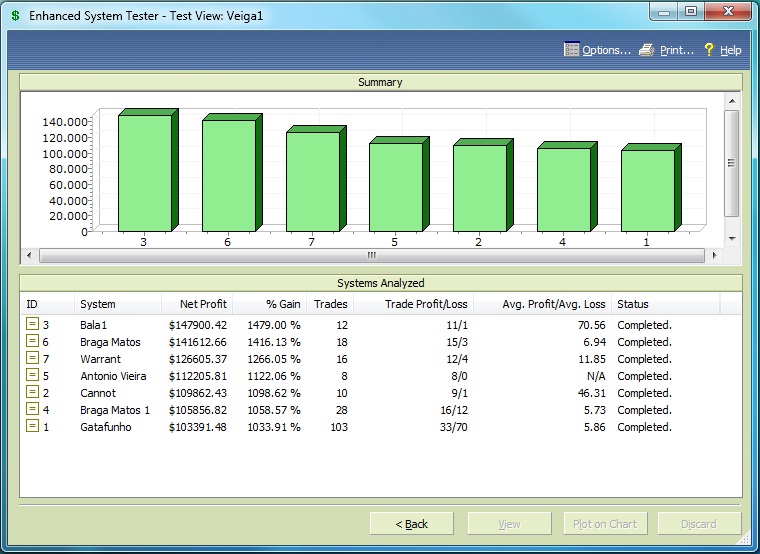Image resolution: width=760 pixels, height=554 pixels.
Task: Click the chart's horizontal scrollbar thumb
Action: [372, 255]
